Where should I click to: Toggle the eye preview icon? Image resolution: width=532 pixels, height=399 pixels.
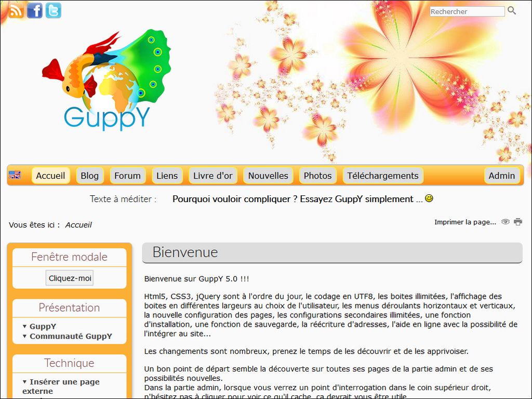tap(506, 222)
